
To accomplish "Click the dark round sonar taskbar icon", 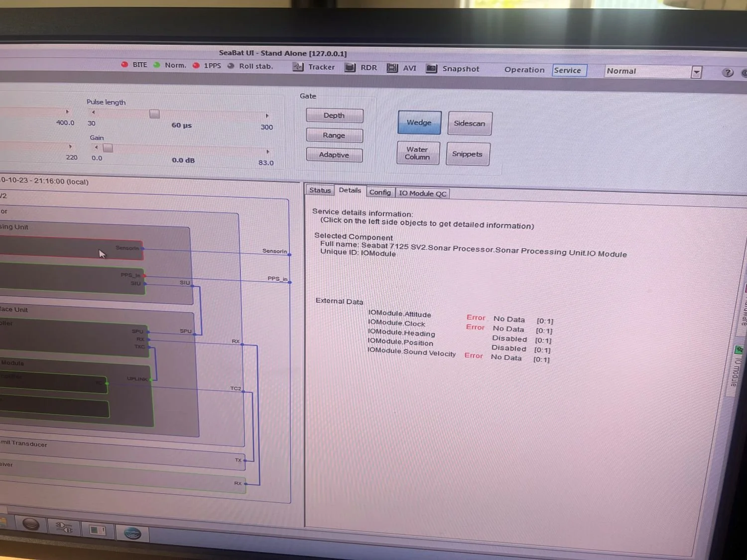I will point(31,525).
